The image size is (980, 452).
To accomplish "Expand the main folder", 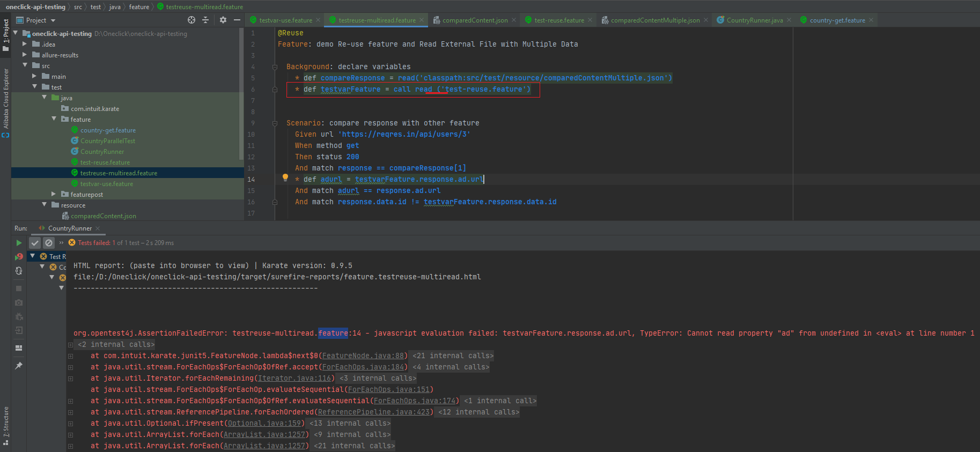I will pyautogui.click(x=34, y=76).
